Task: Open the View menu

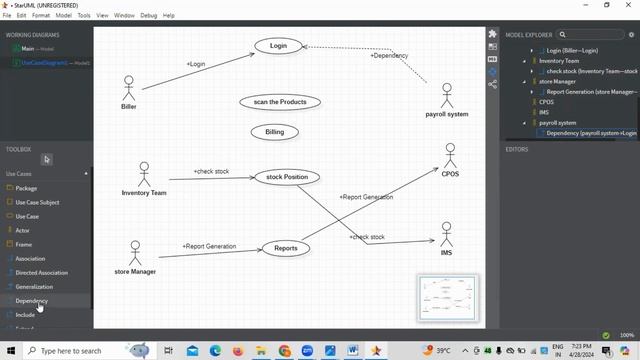Action: coord(102,16)
